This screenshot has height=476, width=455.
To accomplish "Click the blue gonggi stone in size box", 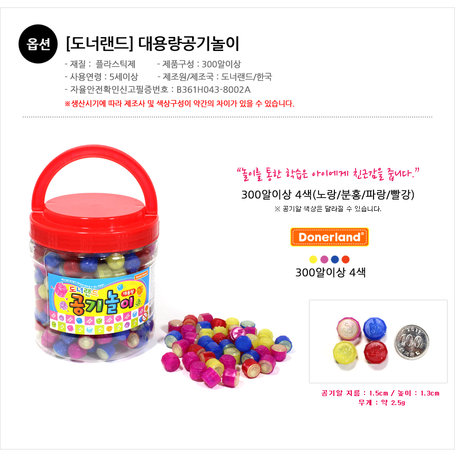I will pos(375,328).
